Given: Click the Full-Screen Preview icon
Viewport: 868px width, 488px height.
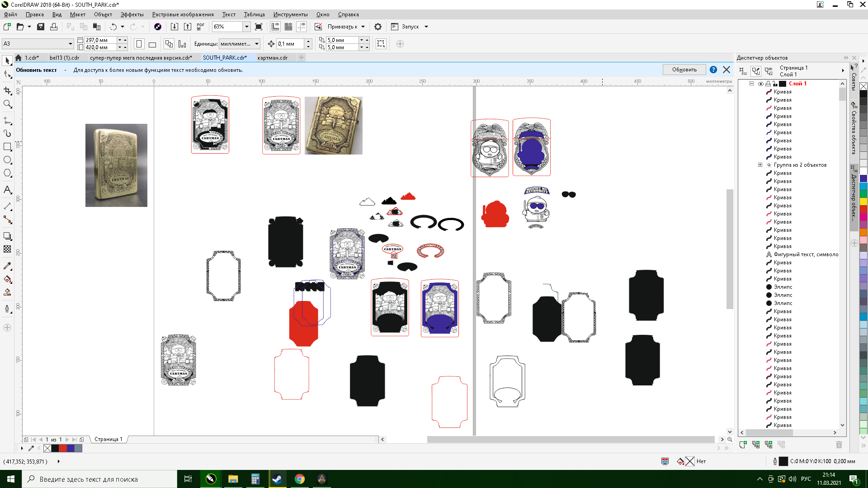Looking at the screenshot, I should click(259, 27).
